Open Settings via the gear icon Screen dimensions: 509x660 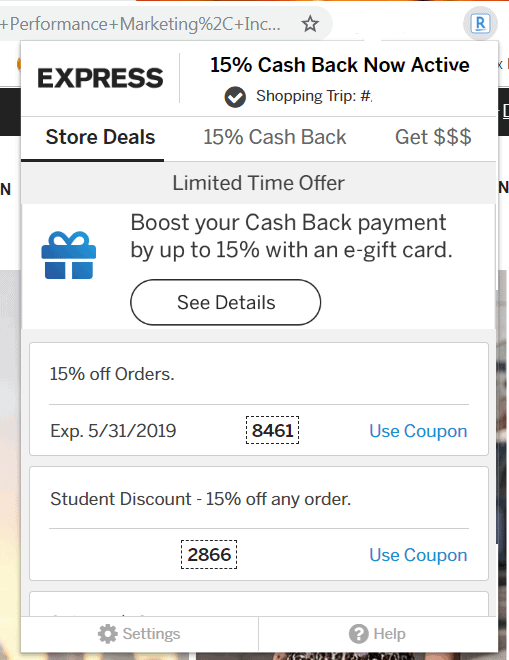tap(108, 634)
